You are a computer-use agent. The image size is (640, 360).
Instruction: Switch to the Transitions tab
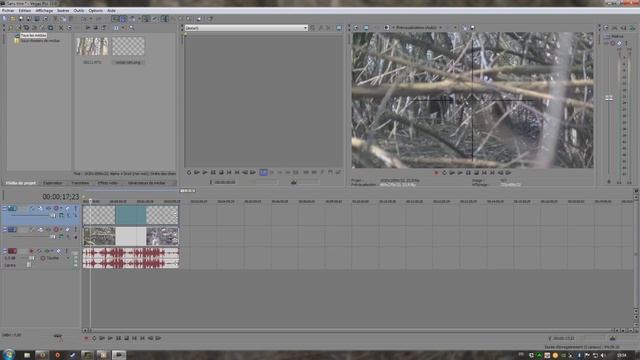(x=80, y=183)
